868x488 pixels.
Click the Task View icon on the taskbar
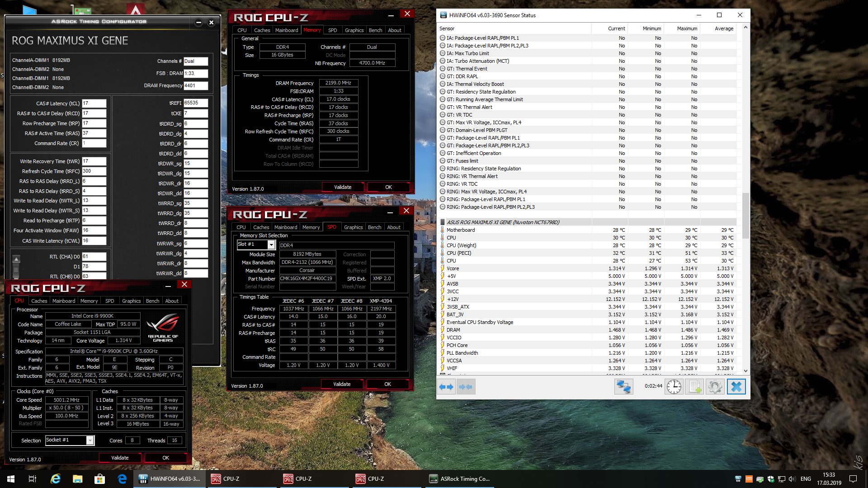click(x=33, y=479)
